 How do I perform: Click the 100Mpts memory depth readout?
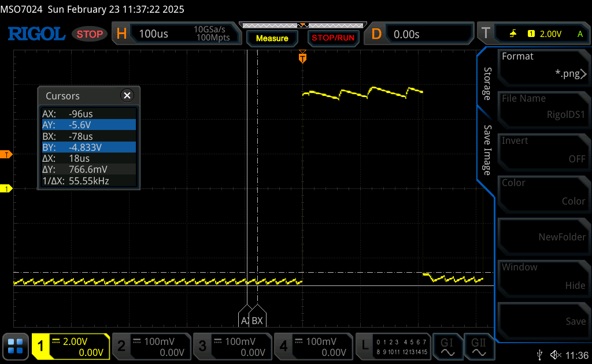coord(213,38)
